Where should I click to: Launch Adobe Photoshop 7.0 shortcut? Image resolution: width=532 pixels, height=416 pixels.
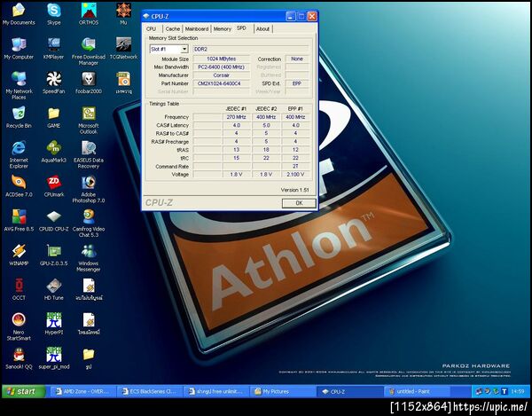(x=89, y=189)
